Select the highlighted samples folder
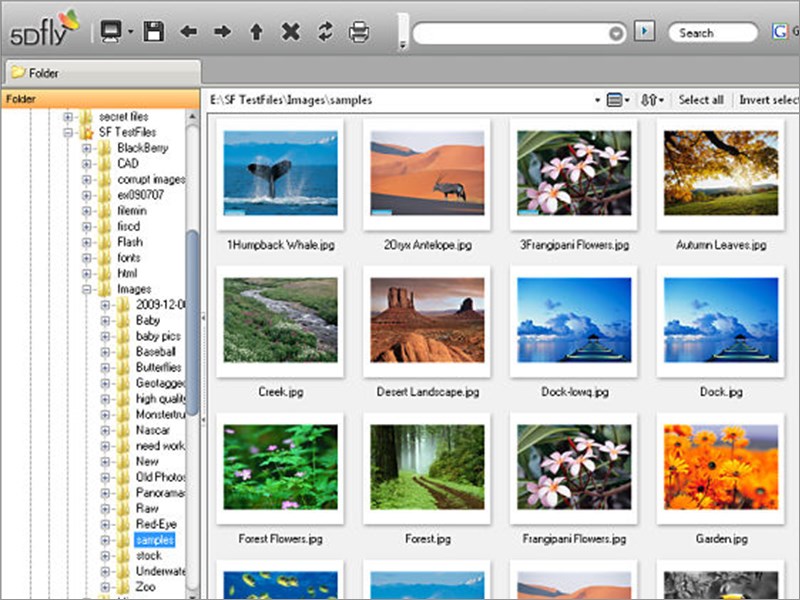The height and width of the screenshot is (600, 800). tap(155, 540)
